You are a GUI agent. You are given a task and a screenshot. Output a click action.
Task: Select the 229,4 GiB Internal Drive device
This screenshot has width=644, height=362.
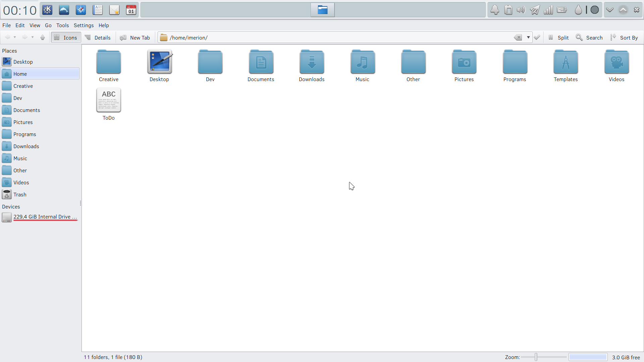pyautogui.click(x=40, y=217)
